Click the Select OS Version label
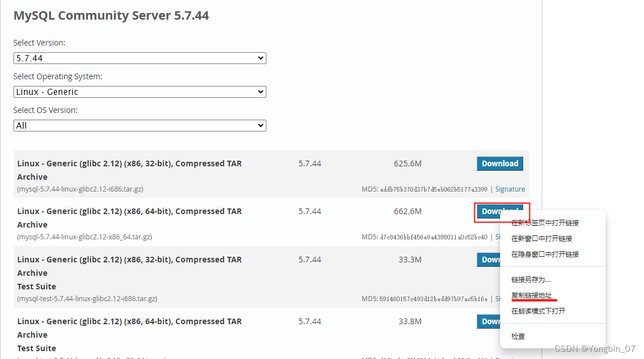This screenshot has height=359, width=644. (45, 110)
